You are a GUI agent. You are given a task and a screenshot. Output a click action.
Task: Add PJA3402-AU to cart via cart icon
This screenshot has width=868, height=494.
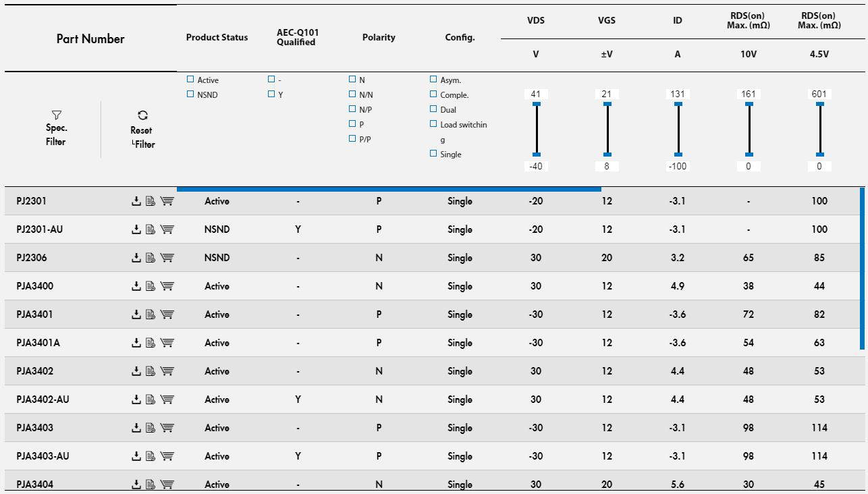click(x=167, y=400)
